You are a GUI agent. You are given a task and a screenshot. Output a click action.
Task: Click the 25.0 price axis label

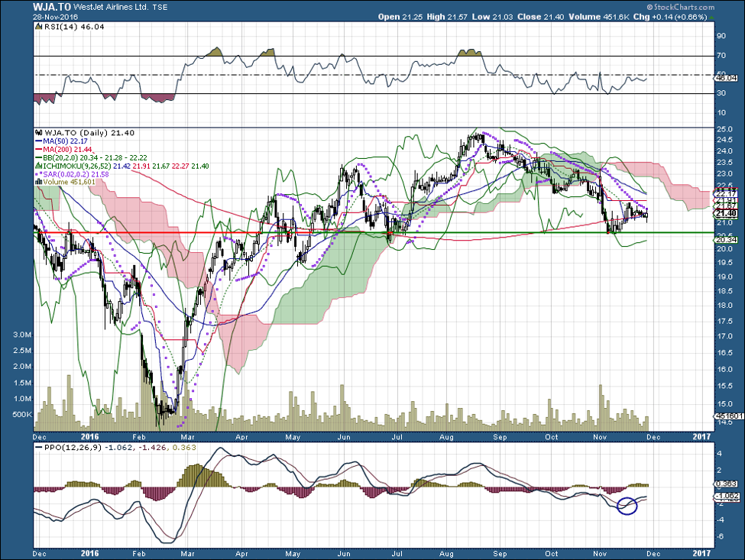click(724, 129)
